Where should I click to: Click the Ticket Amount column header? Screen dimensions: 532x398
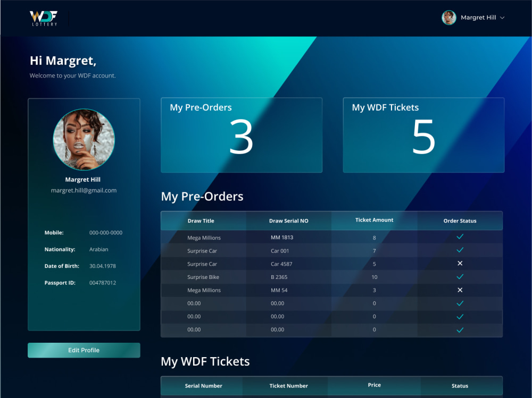point(374,220)
